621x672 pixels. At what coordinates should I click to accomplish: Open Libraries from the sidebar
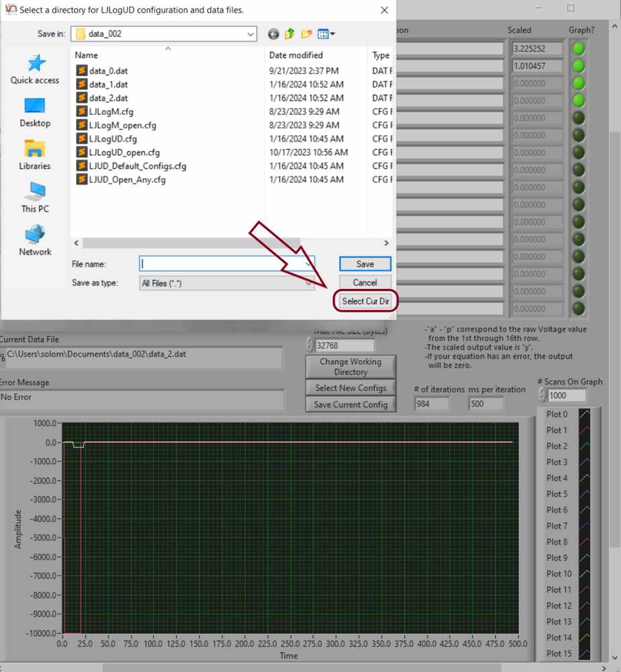pyautogui.click(x=35, y=155)
